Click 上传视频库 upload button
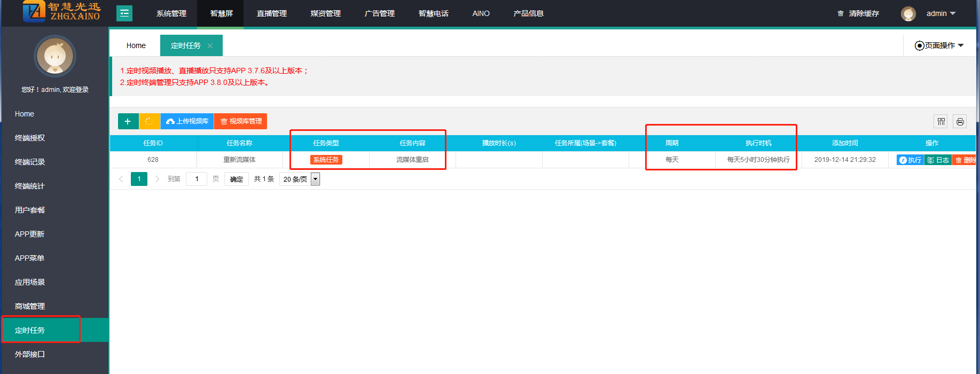 tap(187, 121)
